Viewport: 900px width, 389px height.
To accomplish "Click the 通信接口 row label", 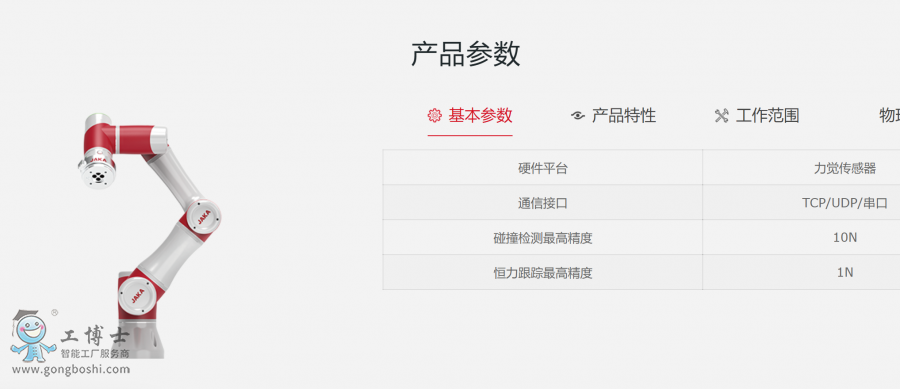I will [x=542, y=203].
